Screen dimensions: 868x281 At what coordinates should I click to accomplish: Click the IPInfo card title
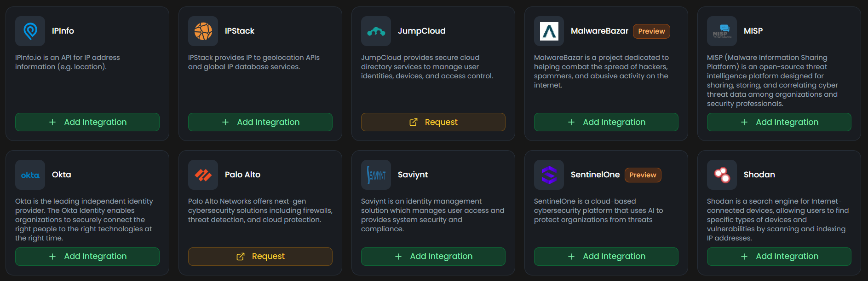pos(63,31)
